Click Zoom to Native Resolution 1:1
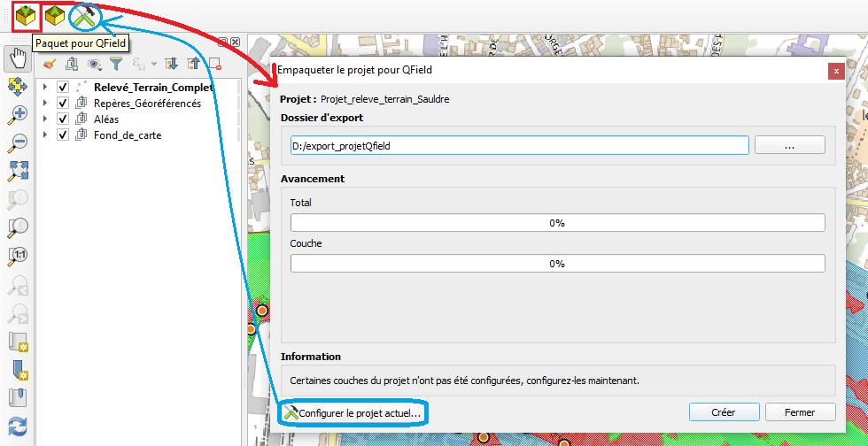Screen dimensions: 868x446 point(18,256)
